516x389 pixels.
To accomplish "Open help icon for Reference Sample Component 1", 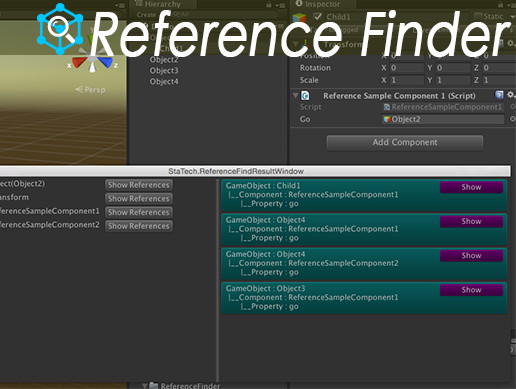I will click(499, 95).
